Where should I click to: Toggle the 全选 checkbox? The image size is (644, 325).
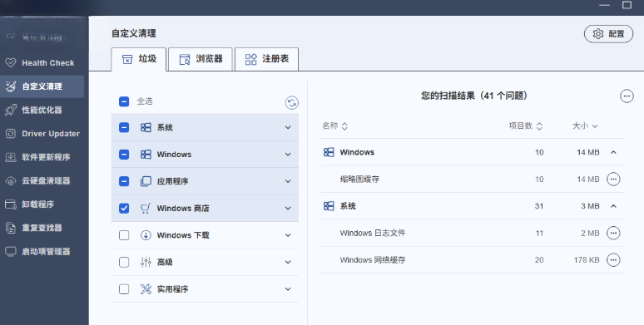pyautogui.click(x=124, y=101)
